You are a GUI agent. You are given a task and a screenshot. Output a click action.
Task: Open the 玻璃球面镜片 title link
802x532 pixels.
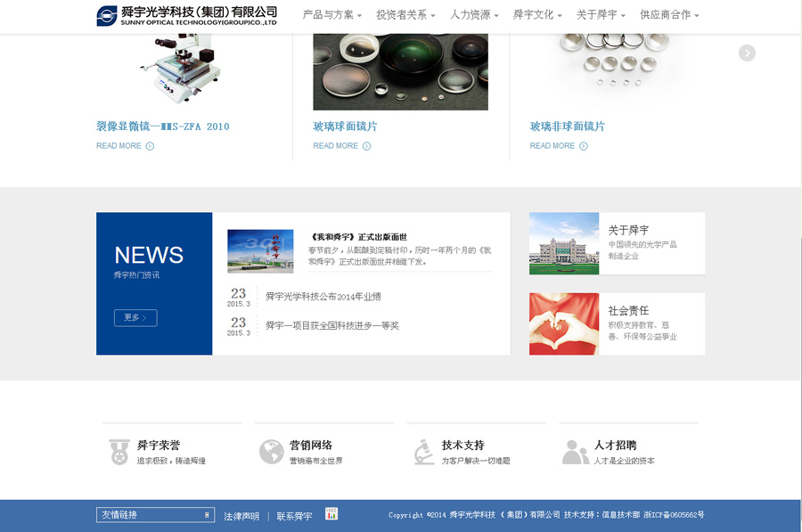coord(345,127)
